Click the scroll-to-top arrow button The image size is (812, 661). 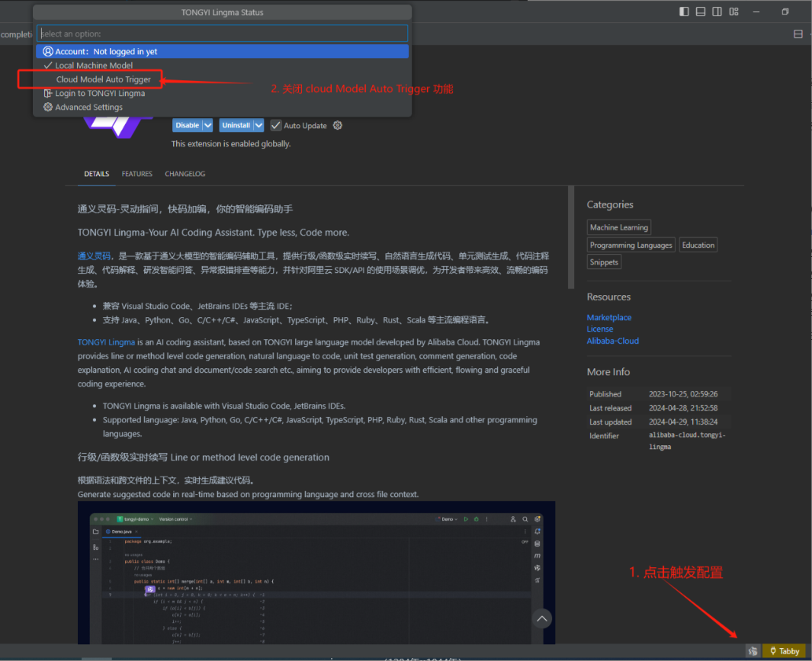pyautogui.click(x=541, y=618)
